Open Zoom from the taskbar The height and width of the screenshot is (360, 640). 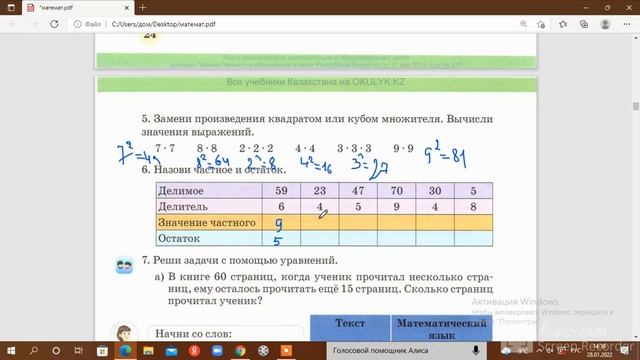click(217, 351)
